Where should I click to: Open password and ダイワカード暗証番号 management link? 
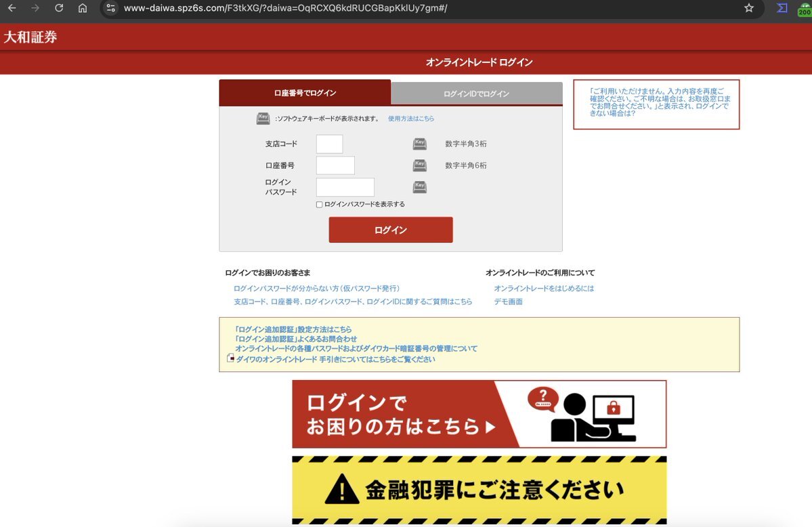coord(356,349)
